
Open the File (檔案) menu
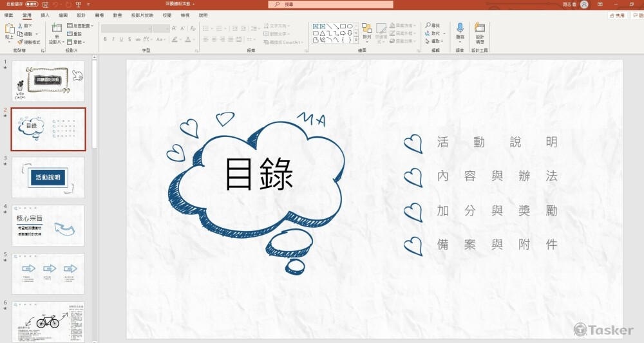click(9, 14)
